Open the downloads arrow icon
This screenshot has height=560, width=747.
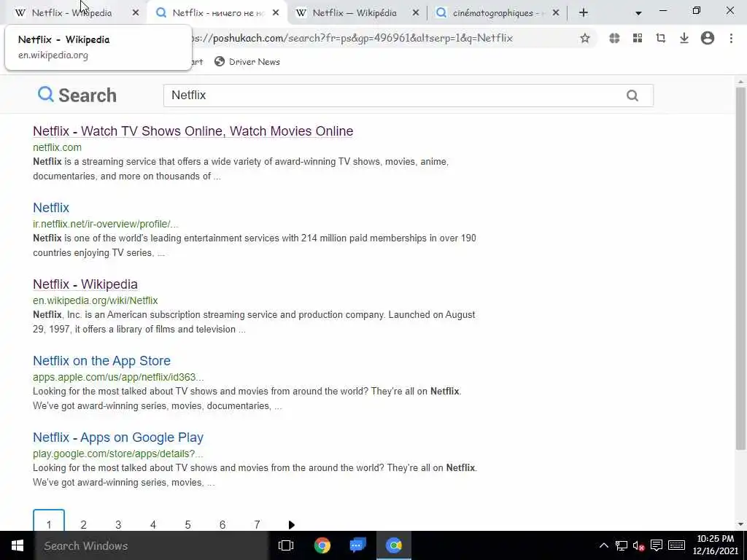point(684,38)
